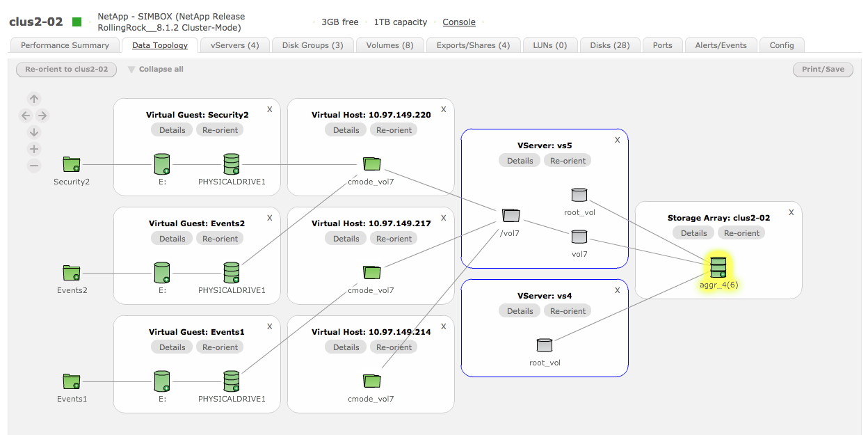
Task: Click the green status square beside clus2-02
Action: tap(77, 22)
